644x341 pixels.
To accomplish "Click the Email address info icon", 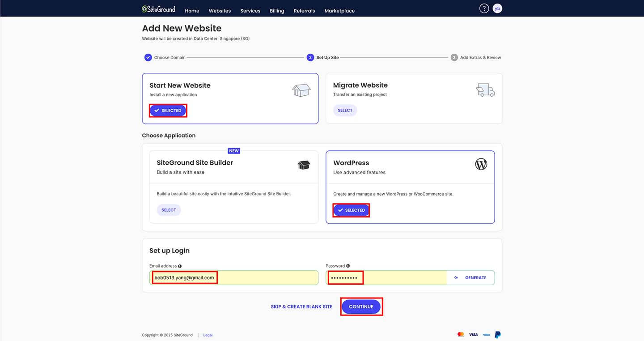I will pyautogui.click(x=180, y=266).
